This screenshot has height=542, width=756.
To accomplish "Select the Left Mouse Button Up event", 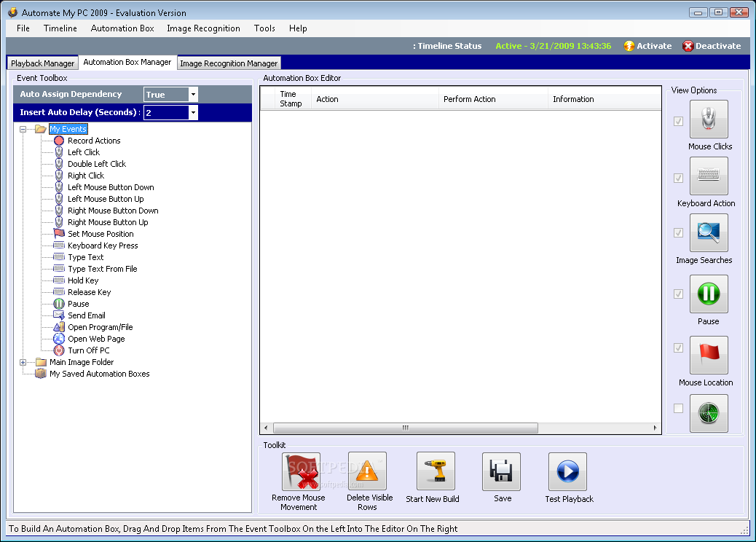I will point(106,199).
